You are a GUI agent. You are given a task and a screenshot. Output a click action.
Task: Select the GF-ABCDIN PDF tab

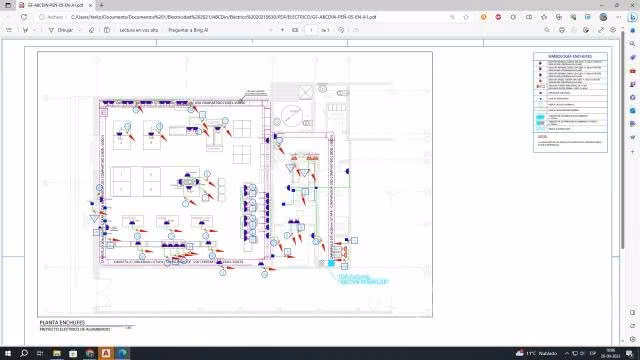55,5
